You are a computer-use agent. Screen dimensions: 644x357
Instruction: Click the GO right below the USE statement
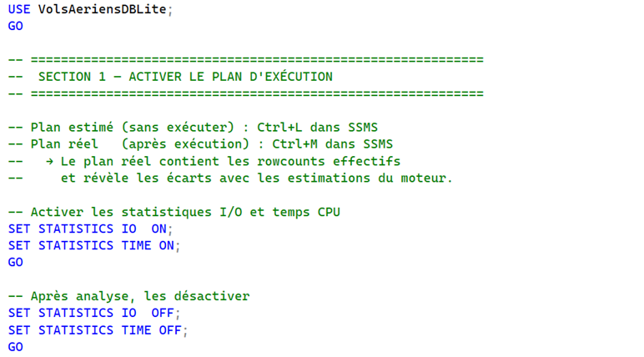[x=16, y=26]
